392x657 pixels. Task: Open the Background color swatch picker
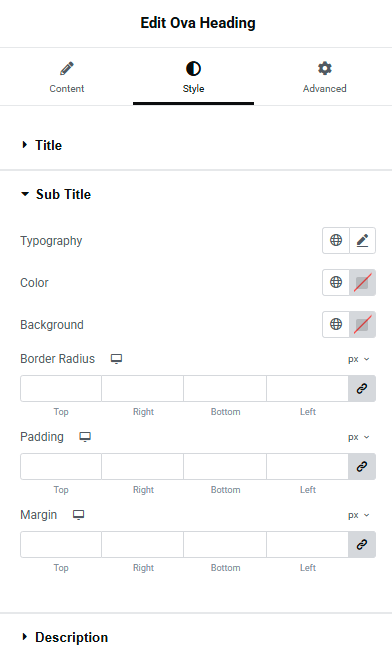click(362, 324)
